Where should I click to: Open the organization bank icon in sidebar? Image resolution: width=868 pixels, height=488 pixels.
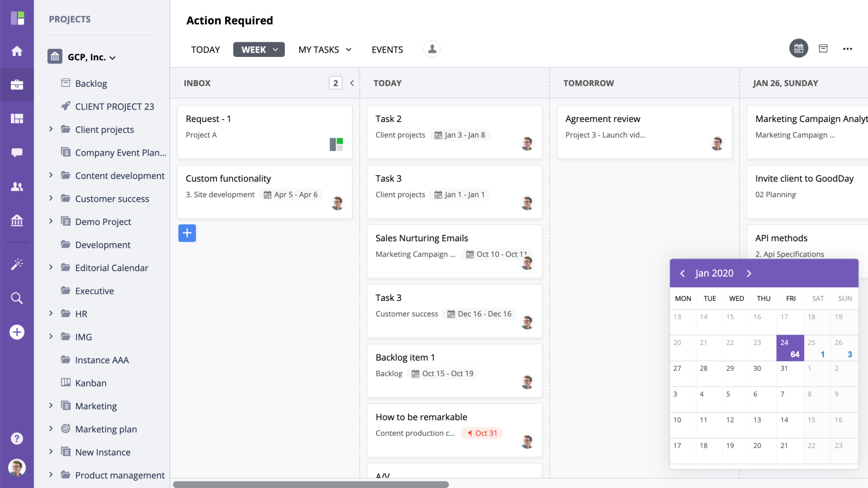point(17,220)
